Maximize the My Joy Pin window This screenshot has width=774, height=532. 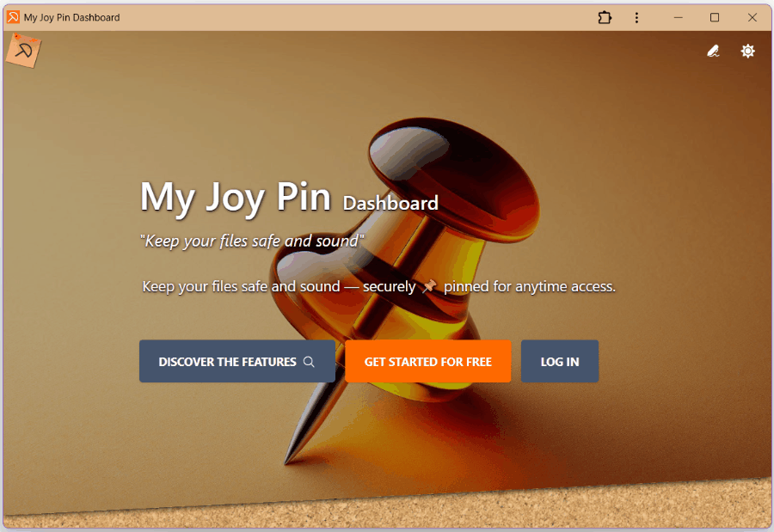click(715, 18)
